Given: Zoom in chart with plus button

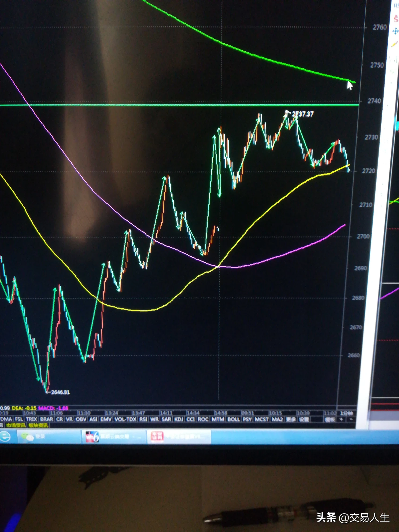Looking at the screenshot, I should pyautogui.click(x=341, y=419).
